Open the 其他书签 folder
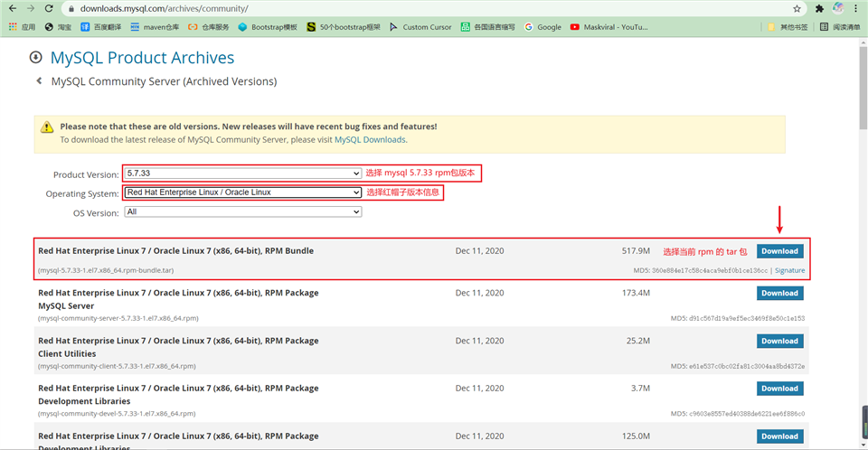 pyautogui.click(x=788, y=27)
